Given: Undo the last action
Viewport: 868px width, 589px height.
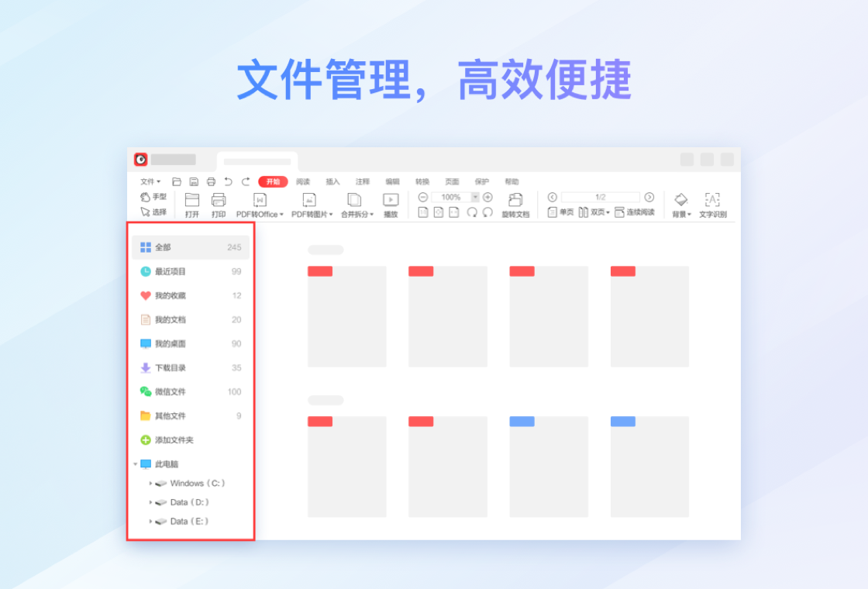Looking at the screenshot, I should click(x=228, y=181).
